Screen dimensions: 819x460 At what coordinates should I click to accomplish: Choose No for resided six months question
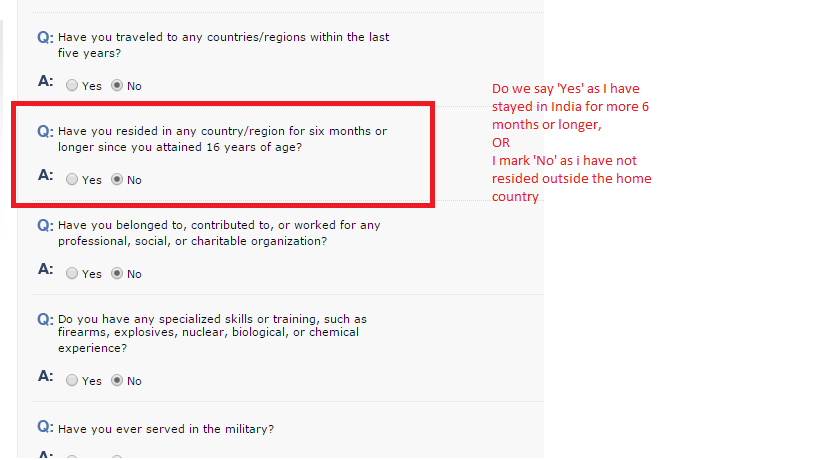pos(117,180)
